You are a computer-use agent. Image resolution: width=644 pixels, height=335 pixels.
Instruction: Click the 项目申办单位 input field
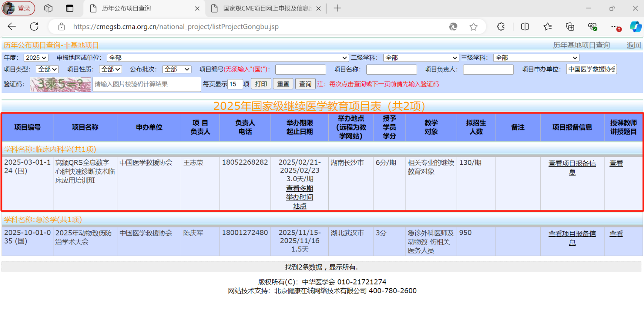[591, 69]
